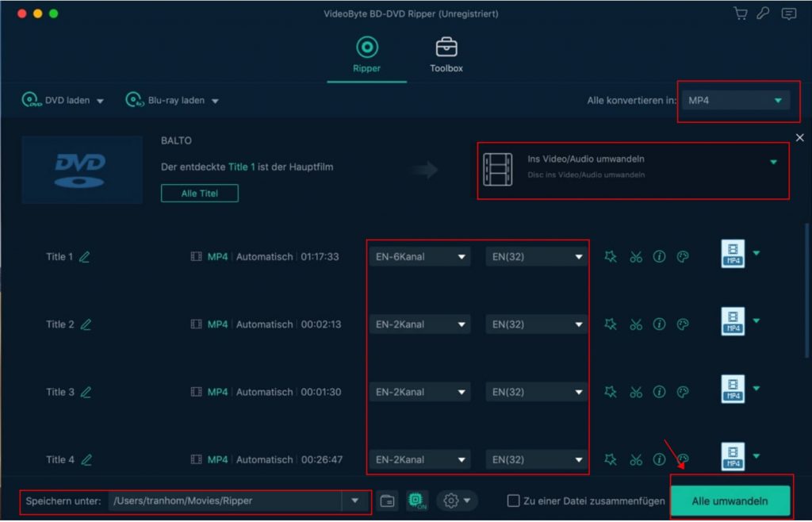812x522 pixels.
Task: Click the DVD disc thumbnail for BALTO
Action: point(81,169)
